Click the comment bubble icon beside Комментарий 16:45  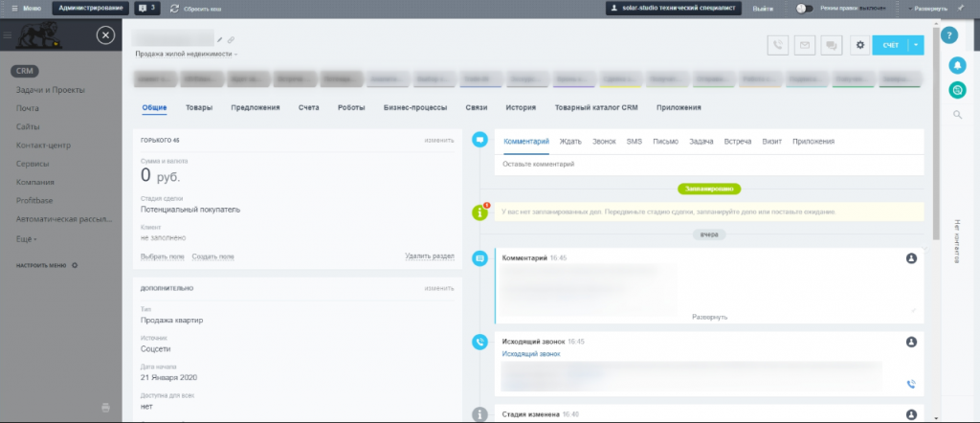479,258
